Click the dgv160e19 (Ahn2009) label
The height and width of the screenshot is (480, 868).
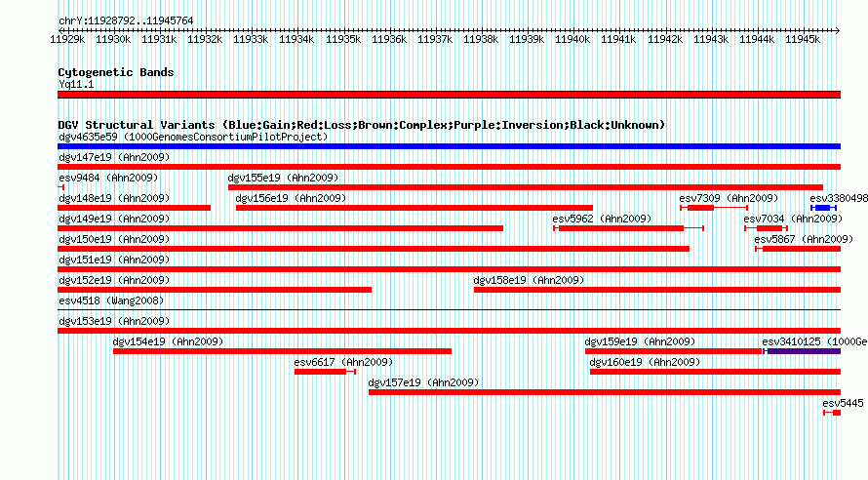pos(645,362)
